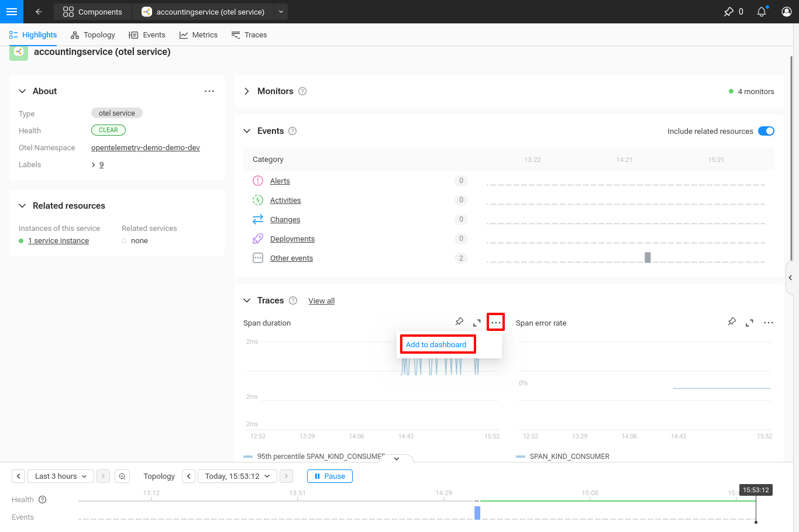
Task: Expand the Monitors section
Action: coord(246,91)
